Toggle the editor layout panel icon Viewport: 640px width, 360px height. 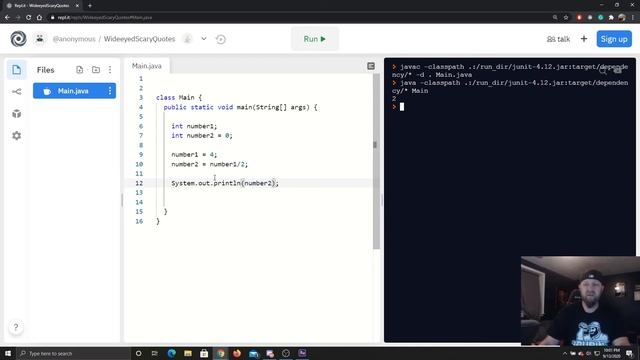(x=371, y=66)
